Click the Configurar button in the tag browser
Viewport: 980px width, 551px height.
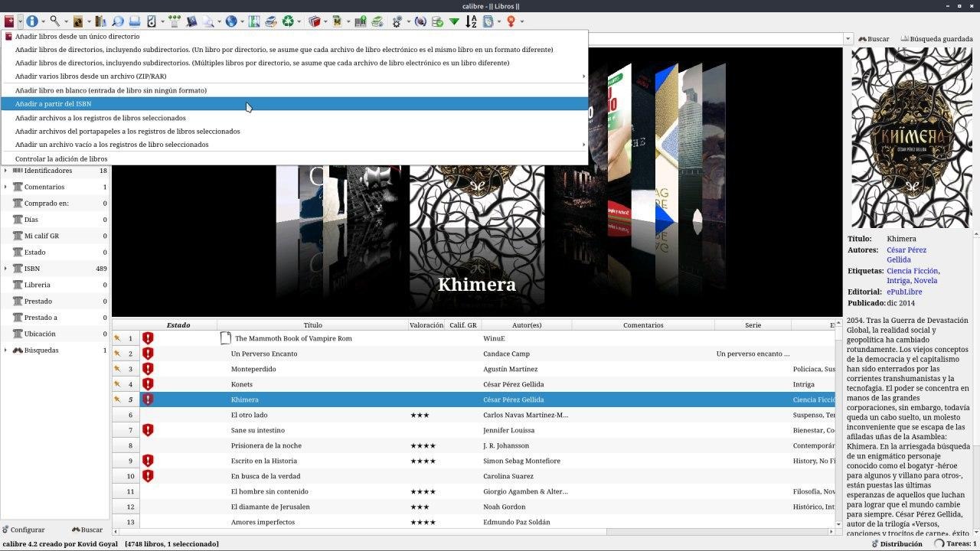(x=24, y=530)
